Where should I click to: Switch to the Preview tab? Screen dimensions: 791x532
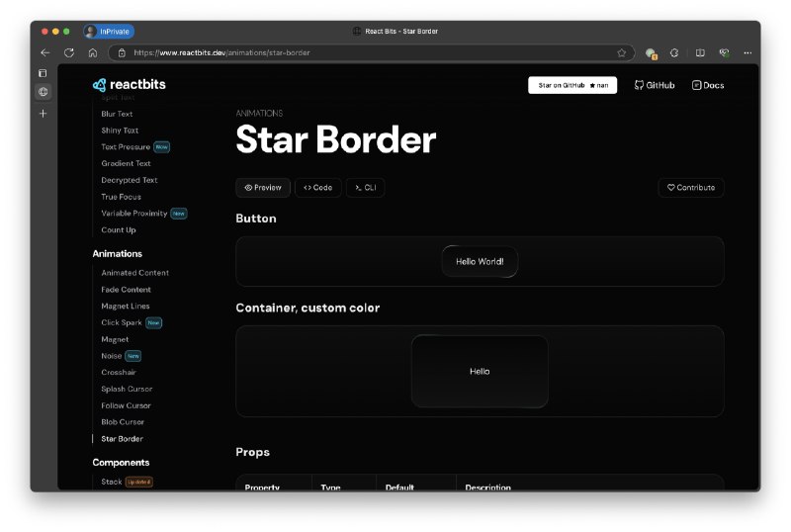(x=263, y=188)
